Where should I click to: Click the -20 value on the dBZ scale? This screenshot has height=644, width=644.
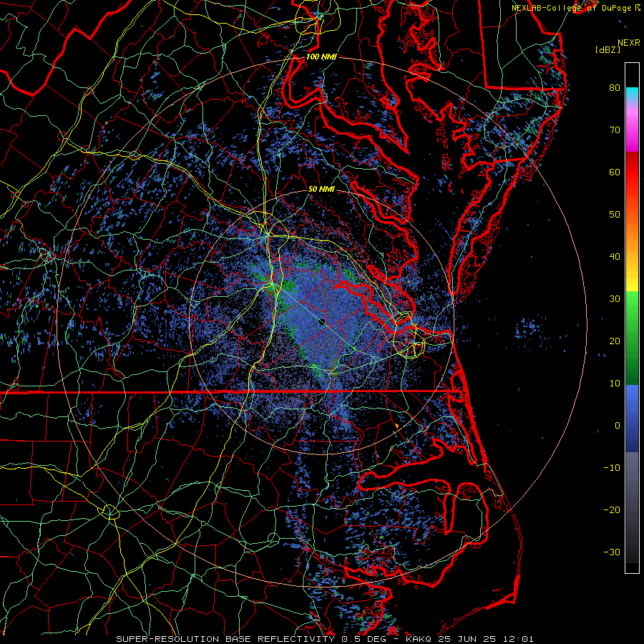coord(612,509)
